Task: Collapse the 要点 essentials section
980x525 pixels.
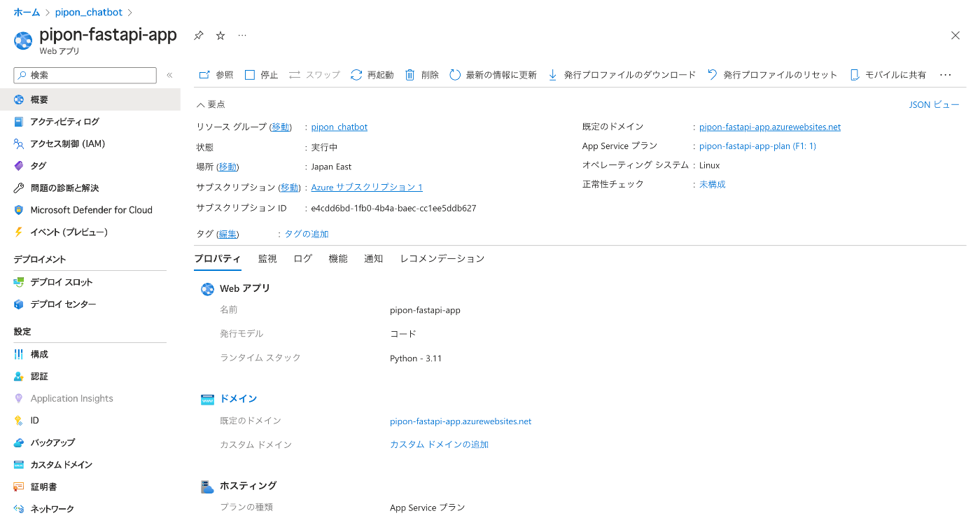Action: pos(211,104)
